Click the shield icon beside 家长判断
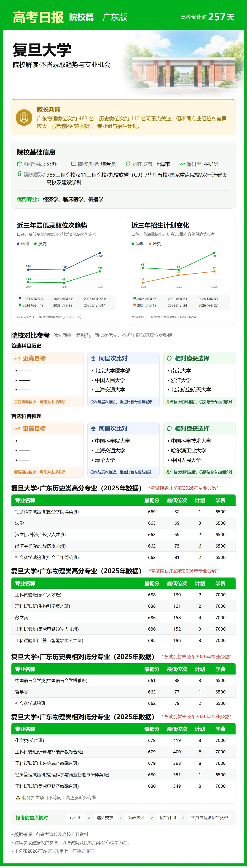The width and height of the screenshot is (247, 868). coord(24,118)
